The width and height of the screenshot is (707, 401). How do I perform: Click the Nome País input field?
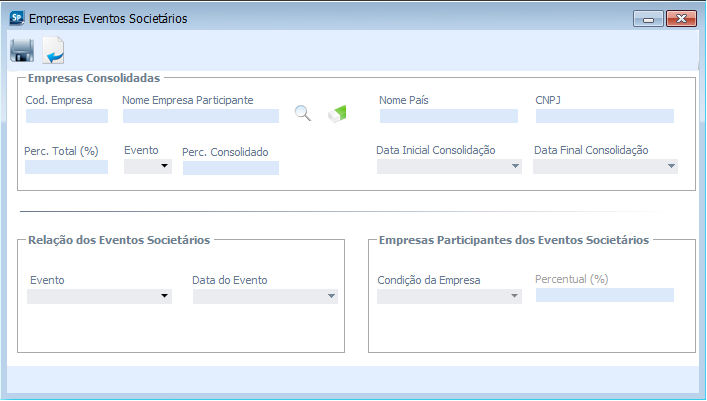coord(448,116)
